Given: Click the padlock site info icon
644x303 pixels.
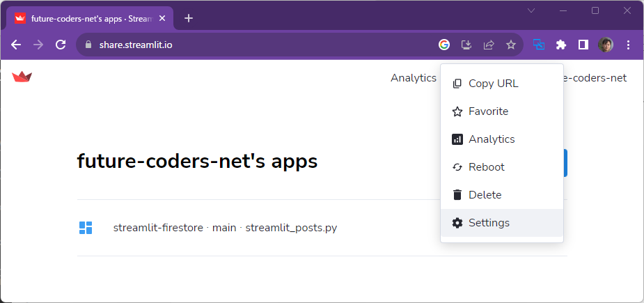Looking at the screenshot, I should coord(88,45).
